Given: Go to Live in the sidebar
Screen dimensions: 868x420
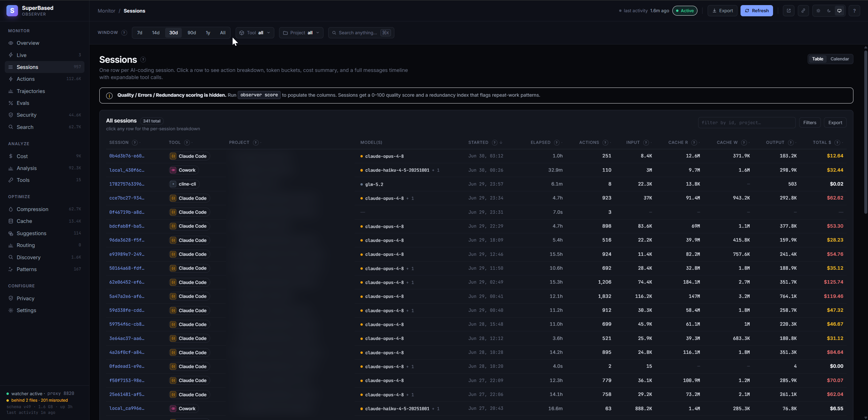Looking at the screenshot, I should (44, 55).
